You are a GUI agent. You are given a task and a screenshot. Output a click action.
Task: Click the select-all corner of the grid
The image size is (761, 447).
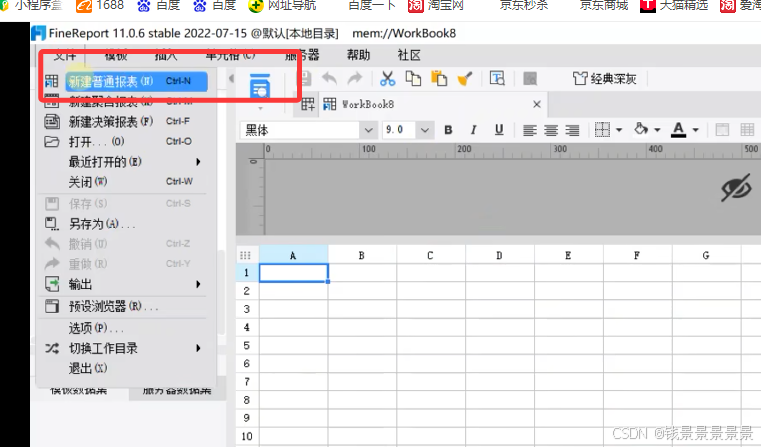coord(246,255)
